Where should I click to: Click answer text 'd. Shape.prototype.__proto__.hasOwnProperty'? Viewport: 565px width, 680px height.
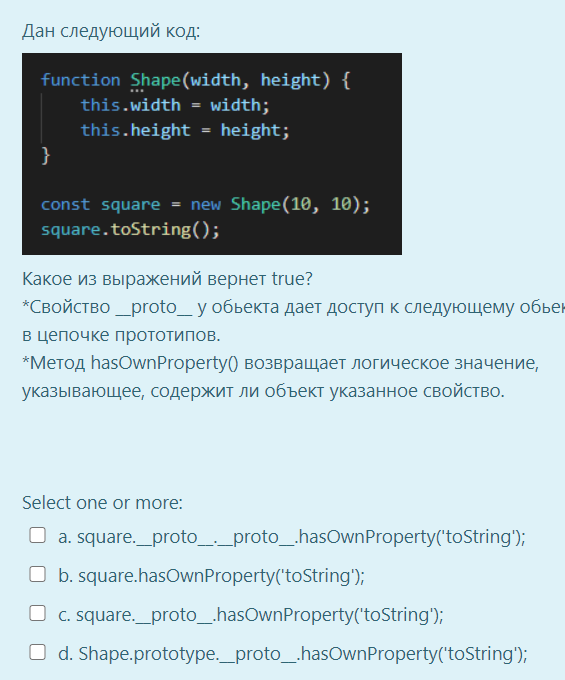[293, 654]
